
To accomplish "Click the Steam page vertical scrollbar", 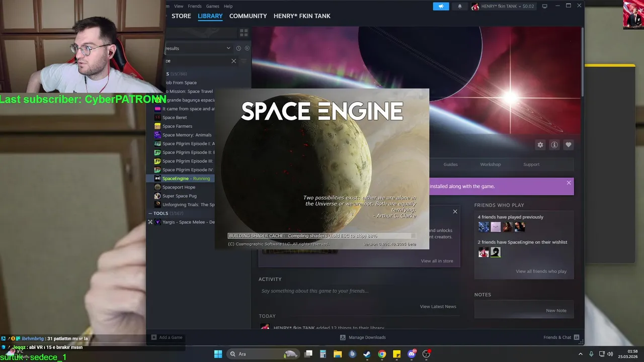I will (x=583, y=63).
